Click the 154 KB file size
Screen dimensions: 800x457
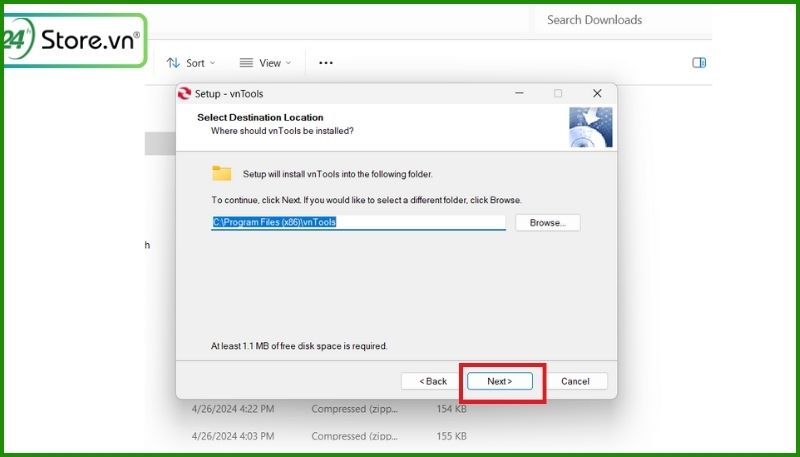pos(452,409)
